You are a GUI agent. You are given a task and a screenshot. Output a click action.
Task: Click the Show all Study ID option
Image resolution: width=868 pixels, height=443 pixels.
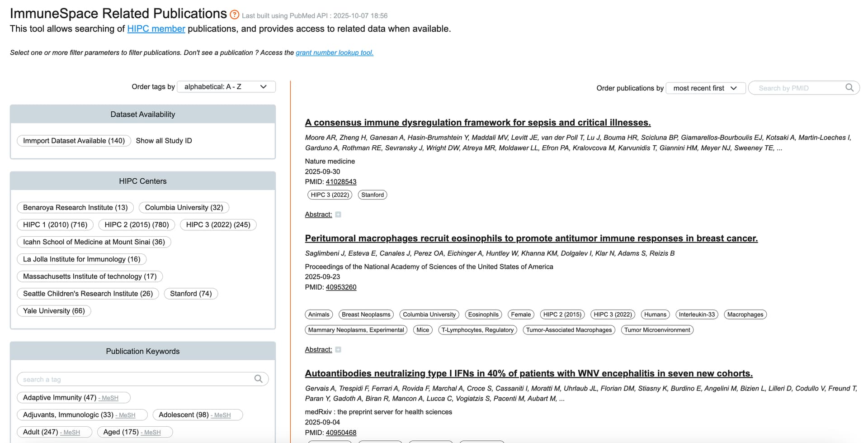[x=164, y=141]
